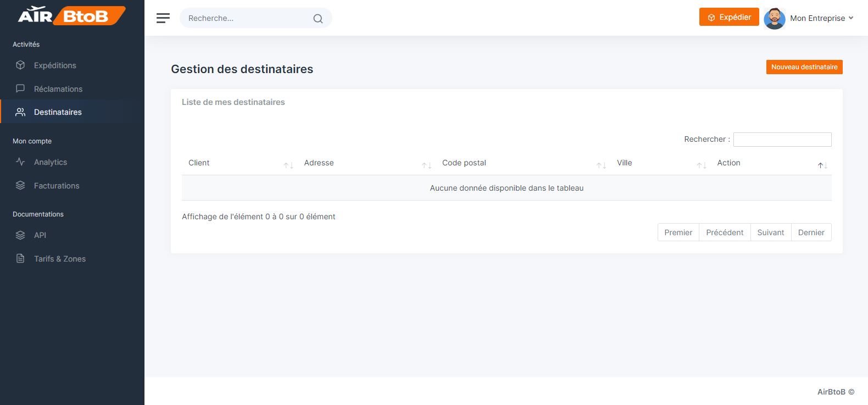868x405 pixels.
Task: Sort table by Ville column arrows
Action: (702, 165)
